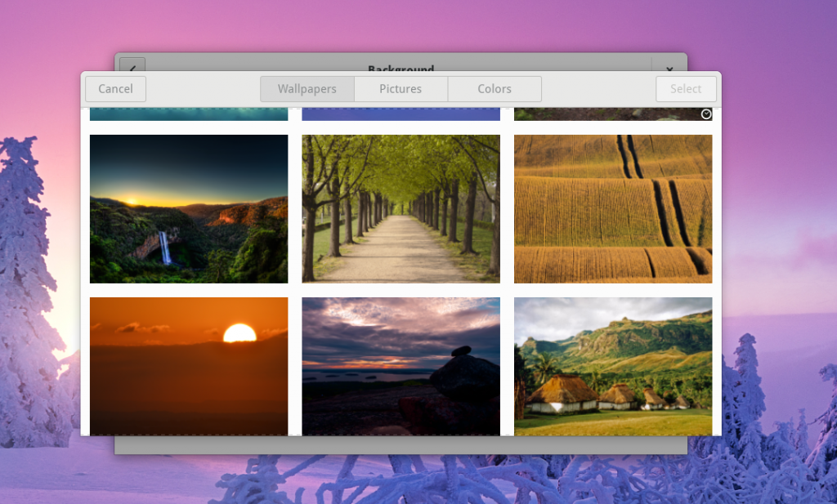This screenshot has height=504, width=837.
Task: Click the teal ocean wallpaper at top left
Action: coord(189,113)
